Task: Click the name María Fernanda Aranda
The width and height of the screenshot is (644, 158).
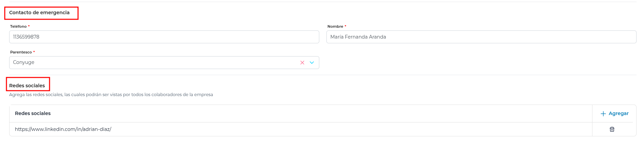Action: (x=358, y=37)
